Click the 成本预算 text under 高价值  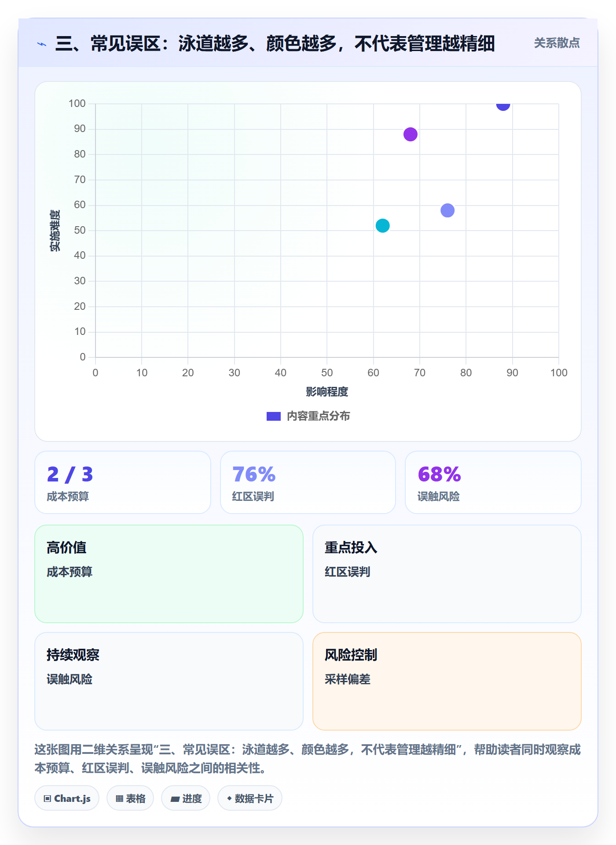pyautogui.click(x=70, y=572)
